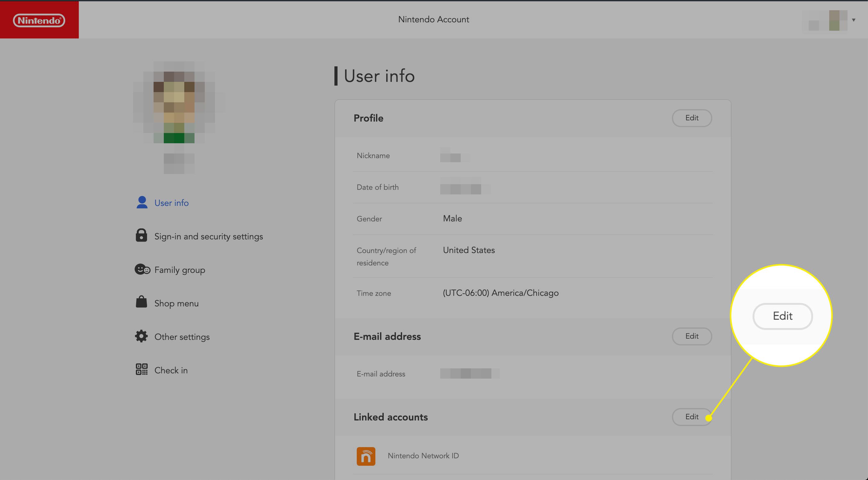This screenshot has width=868, height=480.
Task: Select the United States country value
Action: 469,250
